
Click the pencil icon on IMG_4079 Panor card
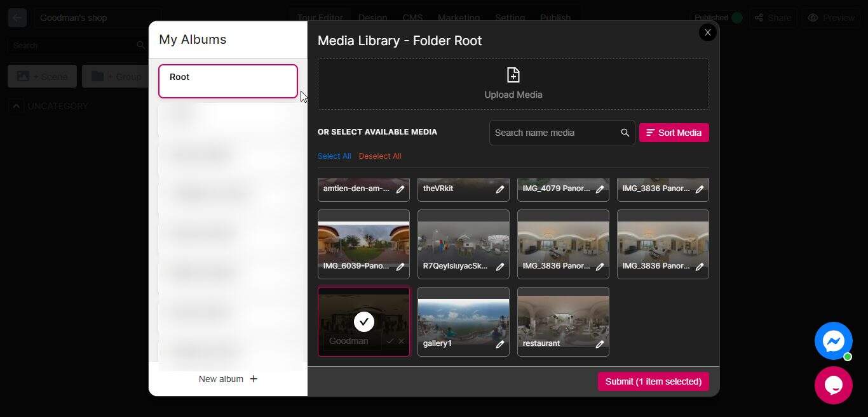tap(600, 189)
